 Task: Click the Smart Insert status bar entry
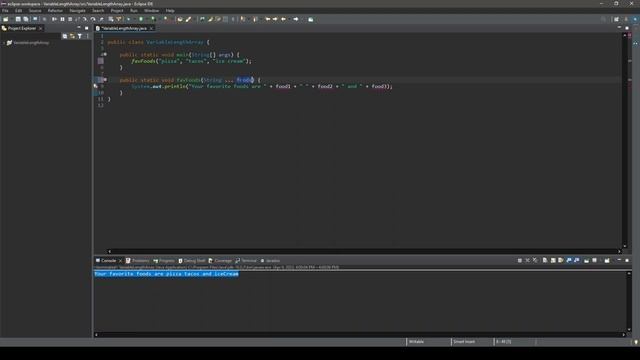pos(464,342)
